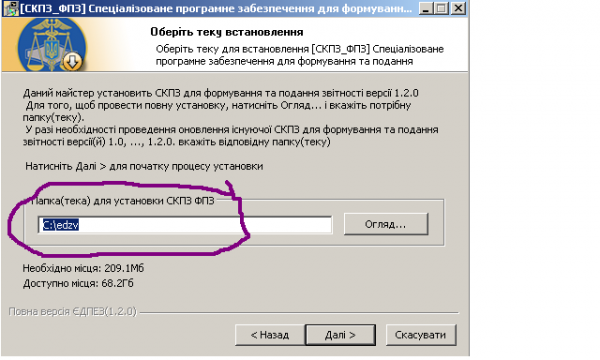This screenshot has height=360, width=600.
Task: Cancel setup with the Скасувати button
Action: (421, 335)
